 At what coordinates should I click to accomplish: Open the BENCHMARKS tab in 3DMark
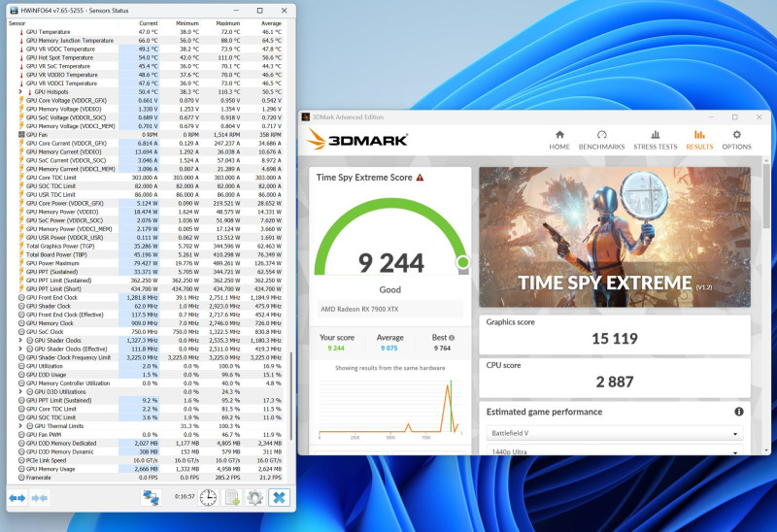(601, 140)
